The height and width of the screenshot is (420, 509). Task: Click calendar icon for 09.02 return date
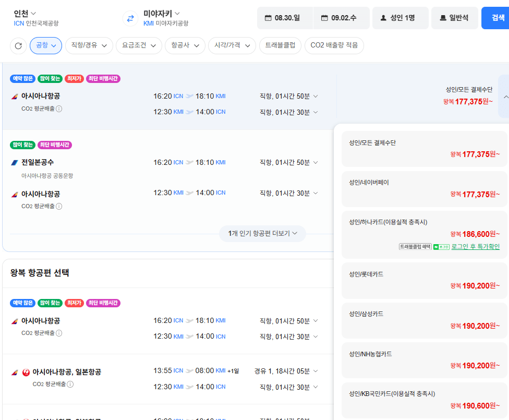click(324, 18)
